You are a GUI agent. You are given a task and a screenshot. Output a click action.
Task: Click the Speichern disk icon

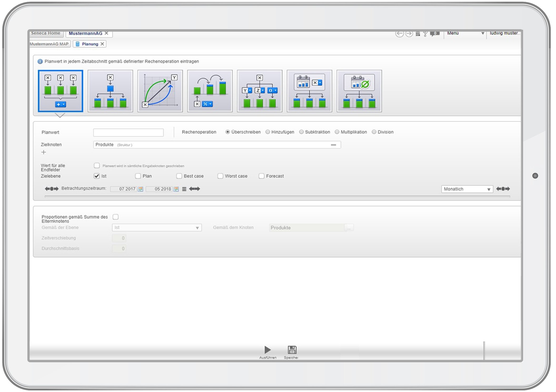click(292, 350)
